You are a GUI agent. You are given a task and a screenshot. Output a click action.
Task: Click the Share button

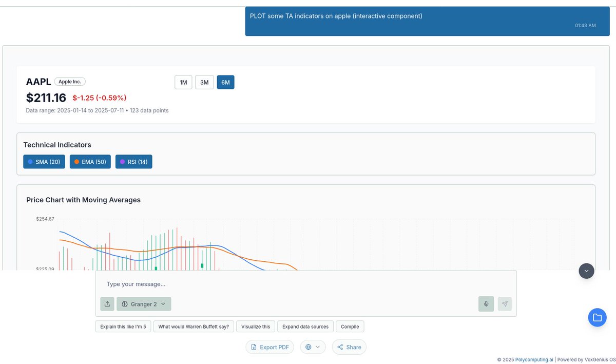coord(349,347)
